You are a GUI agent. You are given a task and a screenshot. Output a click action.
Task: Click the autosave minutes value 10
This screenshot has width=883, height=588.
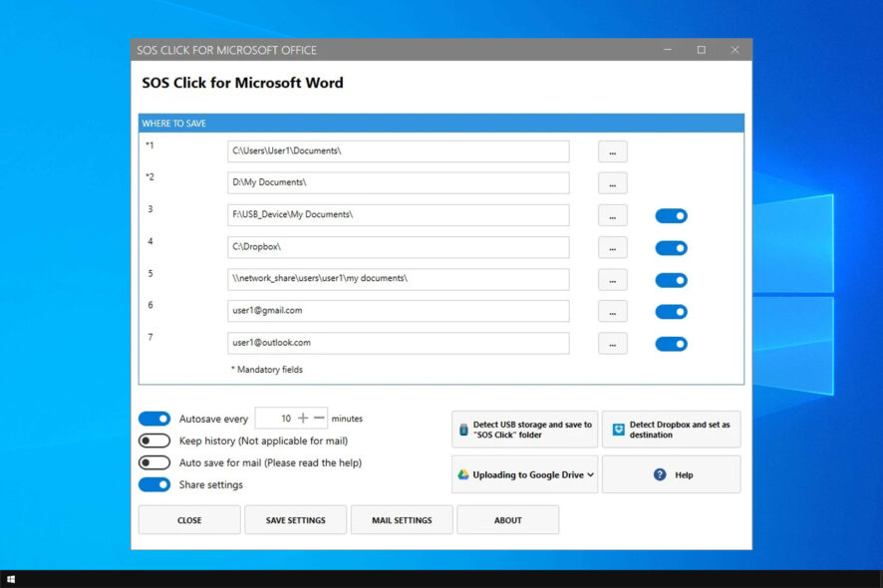pos(286,418)
